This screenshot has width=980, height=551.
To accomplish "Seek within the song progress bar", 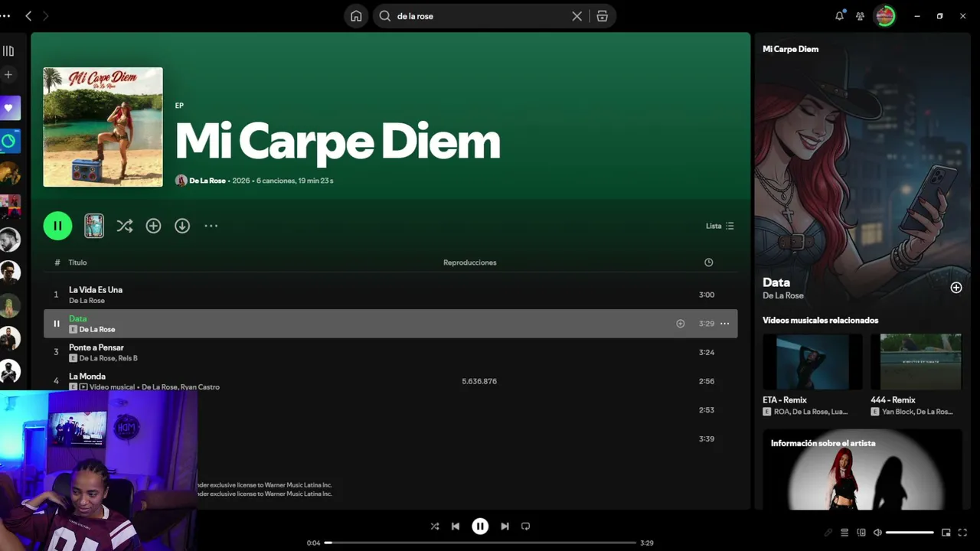I will pyautogui.click(x=480, y=543).
